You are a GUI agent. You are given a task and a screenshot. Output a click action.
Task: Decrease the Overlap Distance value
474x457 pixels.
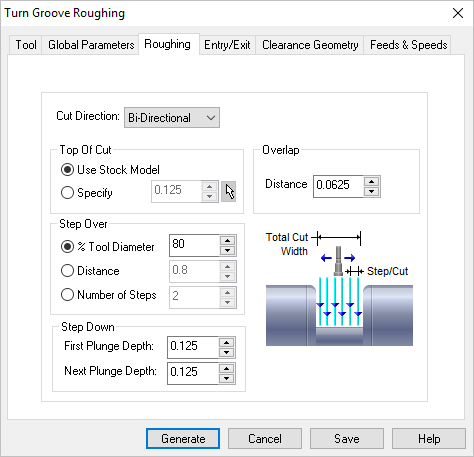[x=372, y=192]
